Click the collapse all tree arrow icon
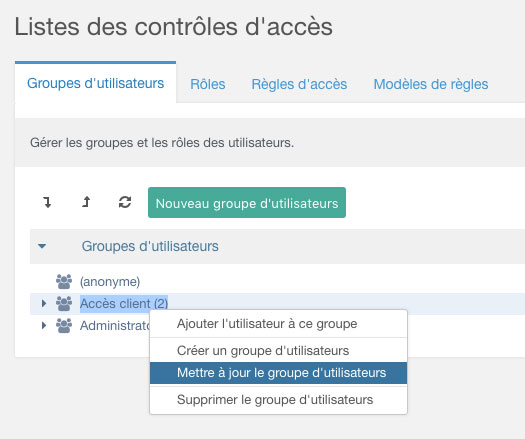 86,202
